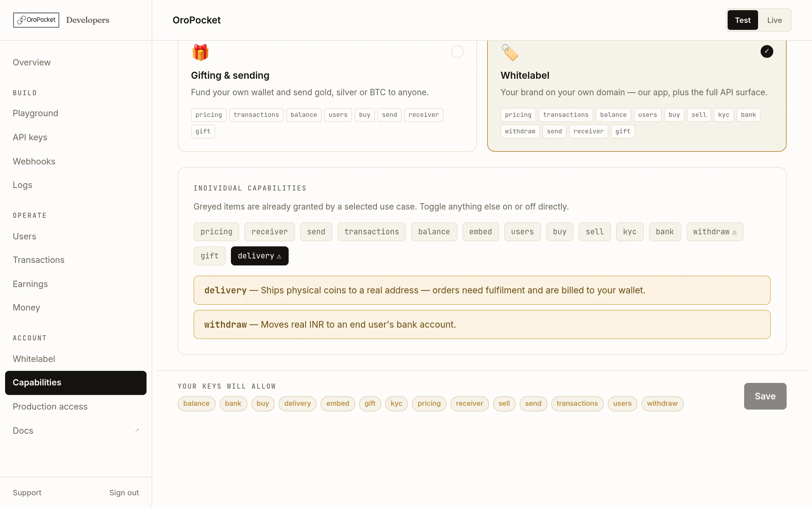Toggle the greyed send capability chip
Image resolution: width=812 pixels, height=508 pixels.
pyautogui.click(x=316, y=232)
